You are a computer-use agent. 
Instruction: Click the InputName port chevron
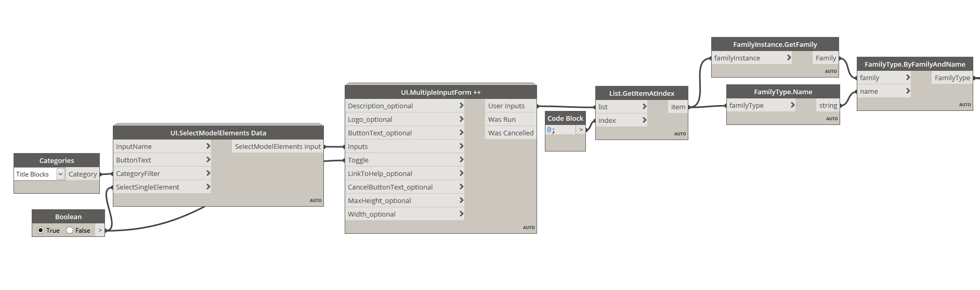pos(208,146)
